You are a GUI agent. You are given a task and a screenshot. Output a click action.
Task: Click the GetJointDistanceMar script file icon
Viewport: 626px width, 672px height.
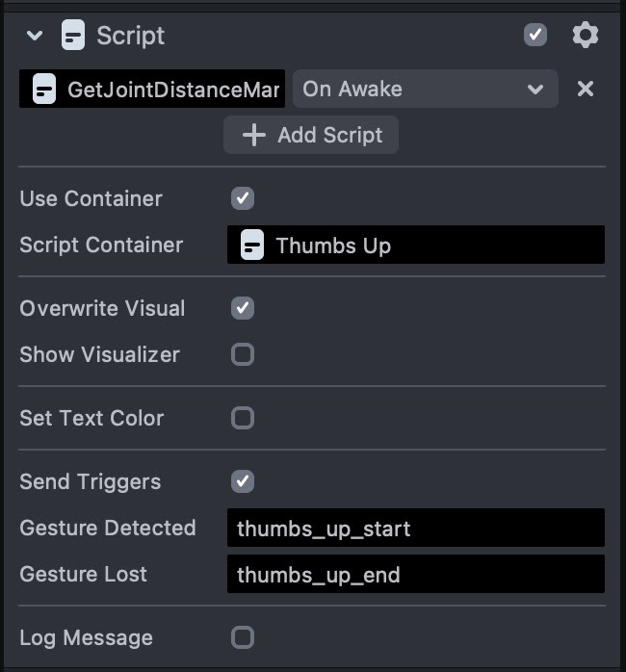pyautogui.click(x=43, y=90)
